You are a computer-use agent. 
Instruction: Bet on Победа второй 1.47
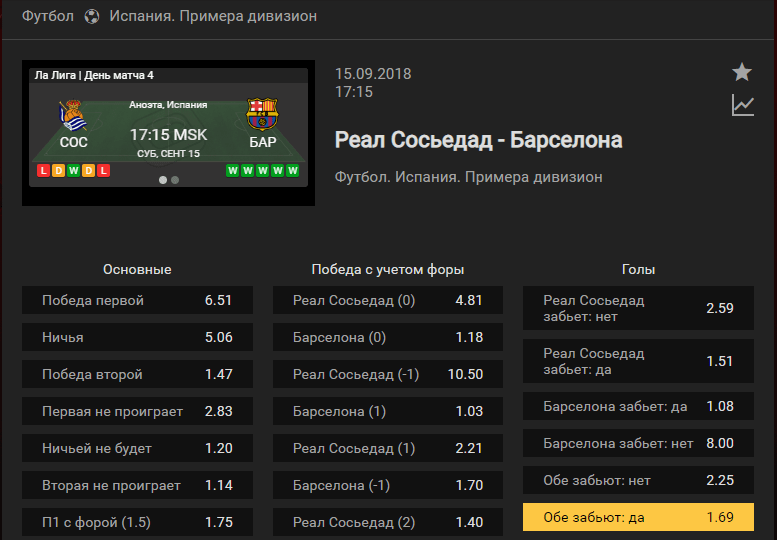point(137,374)
